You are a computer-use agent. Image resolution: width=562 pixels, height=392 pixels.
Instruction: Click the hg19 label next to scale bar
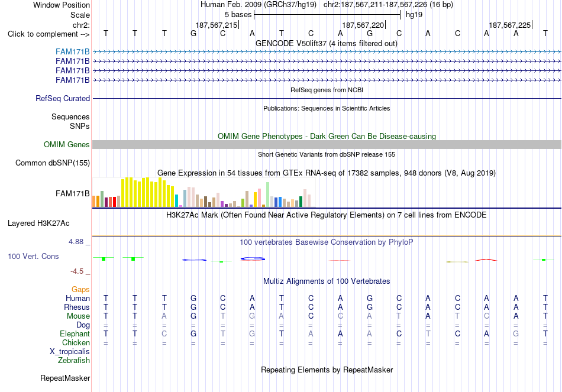click(x=414, y=15)
